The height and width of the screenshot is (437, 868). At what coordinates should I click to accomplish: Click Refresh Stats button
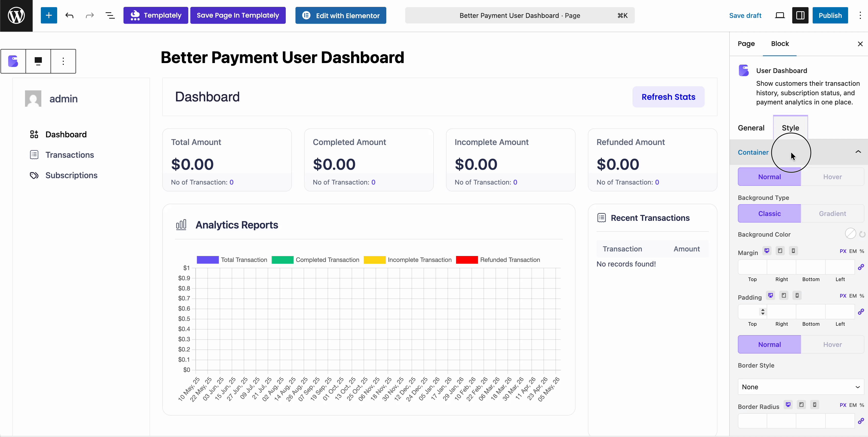point(668,97)
